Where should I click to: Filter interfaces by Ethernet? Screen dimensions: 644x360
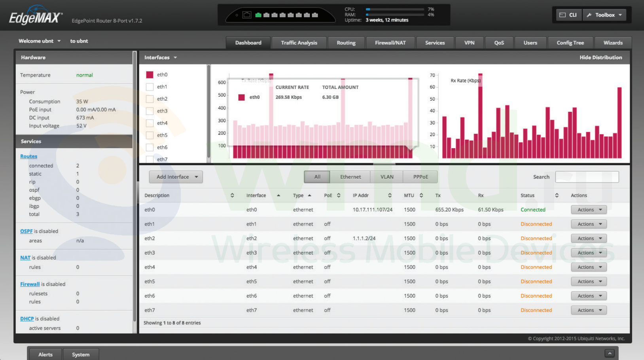(x=350, y=177)
